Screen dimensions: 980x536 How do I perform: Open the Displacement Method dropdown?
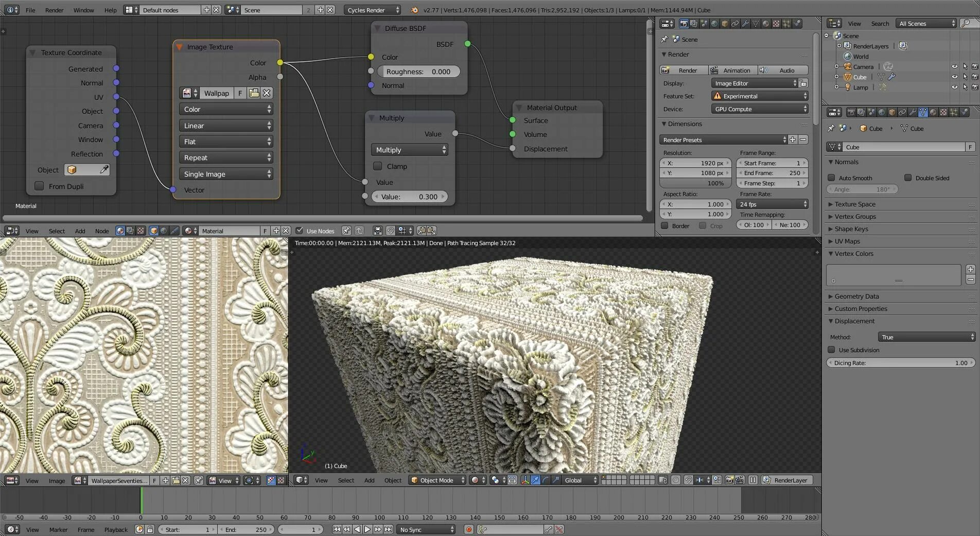coord(926,337)
